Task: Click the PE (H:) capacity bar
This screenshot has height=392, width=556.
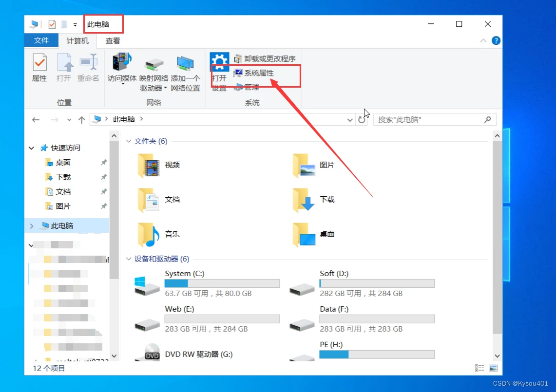Action: (x=377, y=354)
